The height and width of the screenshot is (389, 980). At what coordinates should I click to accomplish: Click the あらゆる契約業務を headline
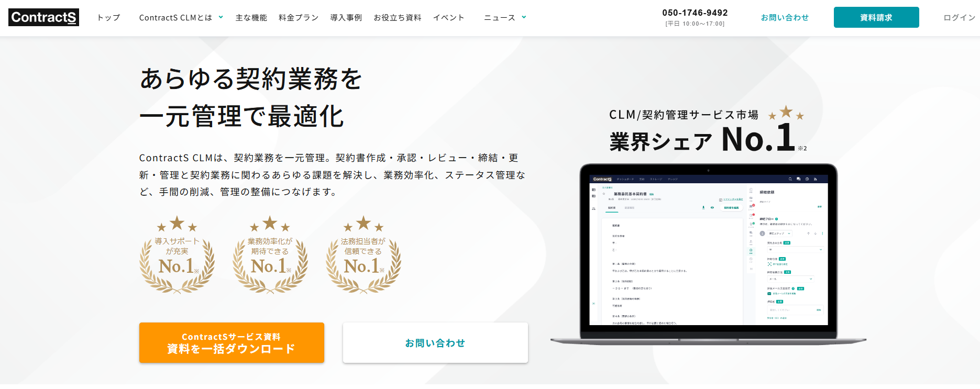click(x=251, y=79)
